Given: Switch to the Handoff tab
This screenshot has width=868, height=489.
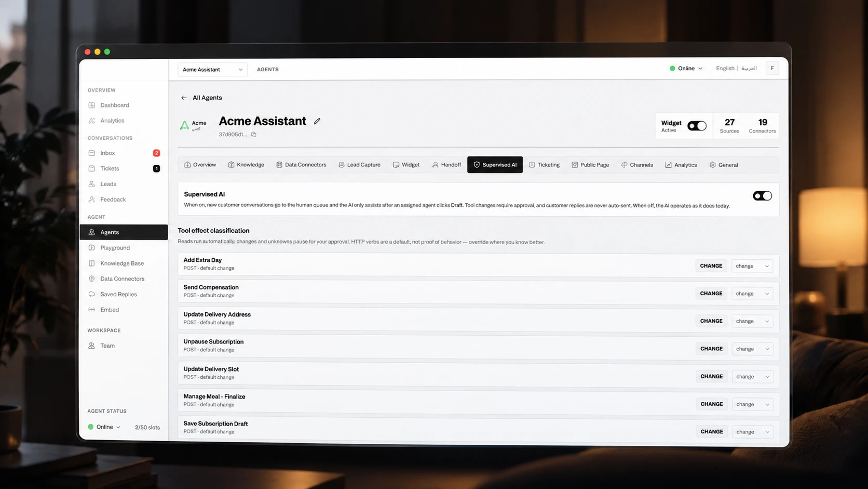Looking at the screenshot, I should coord(446,165).
